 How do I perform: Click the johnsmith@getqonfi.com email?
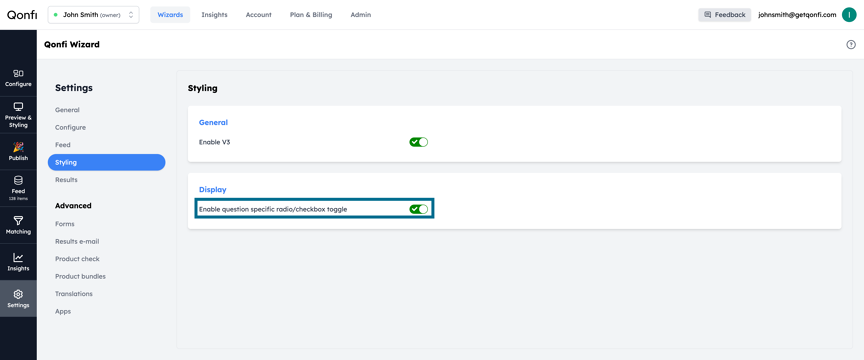797,15
